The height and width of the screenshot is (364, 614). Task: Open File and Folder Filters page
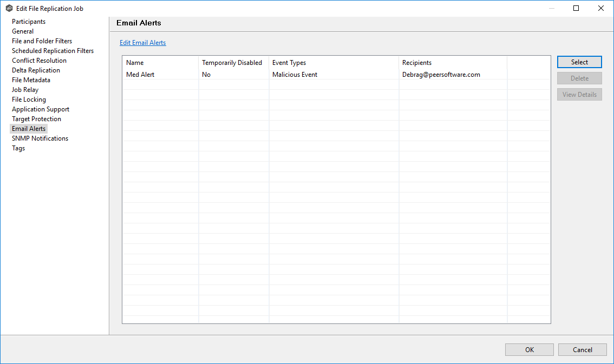click(x=42, y=41)
